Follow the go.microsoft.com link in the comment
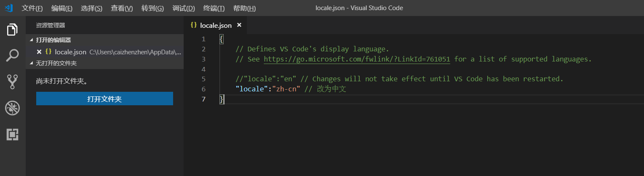 357,59
